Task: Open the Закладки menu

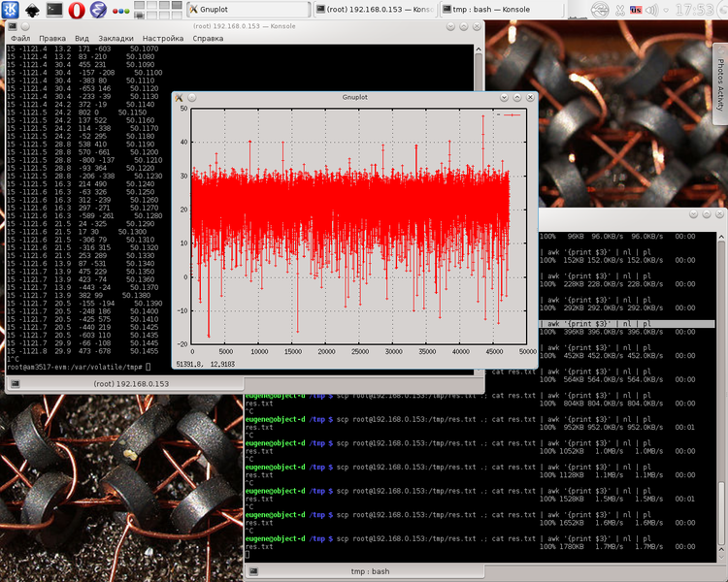Action: coord(116,39)
